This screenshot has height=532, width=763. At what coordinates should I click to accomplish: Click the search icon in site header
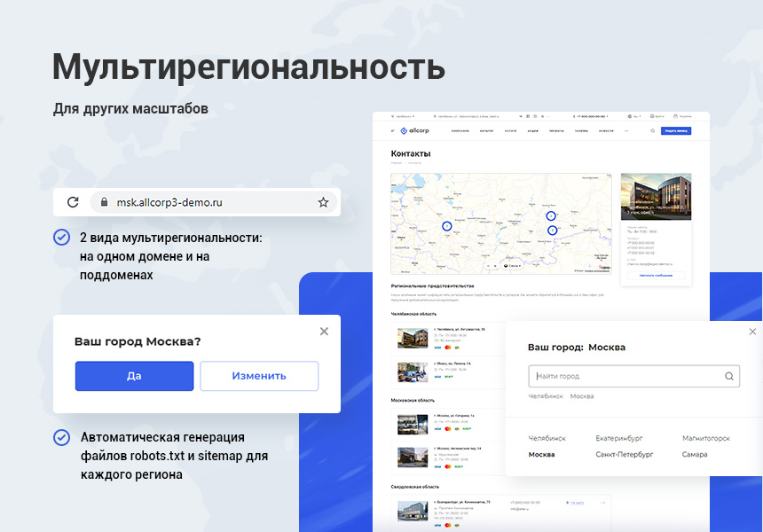coord(653,130)
